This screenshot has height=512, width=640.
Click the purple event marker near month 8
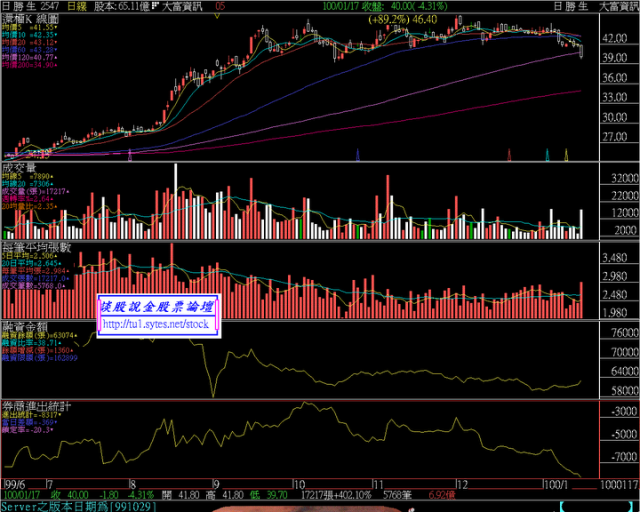click(130, 156)
